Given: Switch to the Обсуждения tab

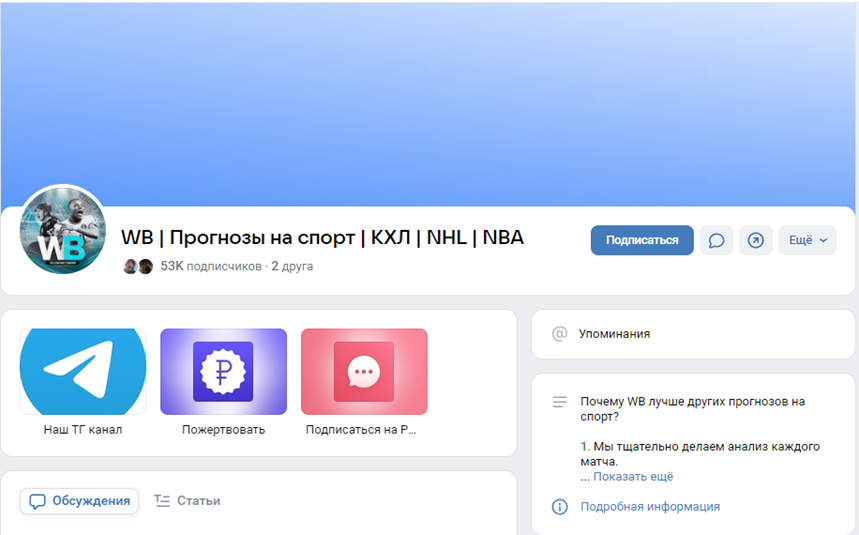Looking at the screenshot, I should 79,501.
